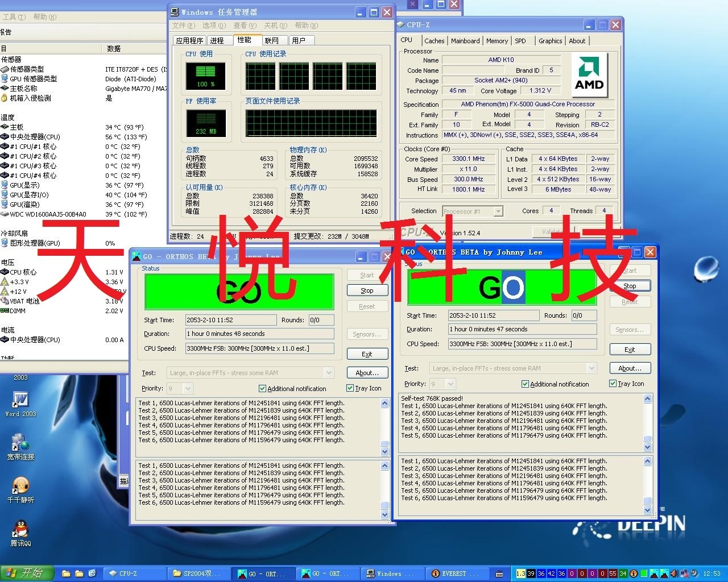Click the 开始 Start button
Image resolution: width=728 pixels, height=582 pixels.
pyautogui.click(x=26, y=573)
